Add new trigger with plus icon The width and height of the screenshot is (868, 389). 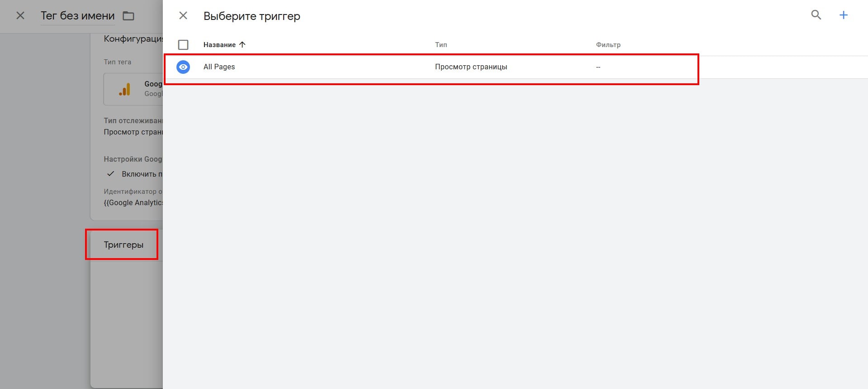pos(844,15)
